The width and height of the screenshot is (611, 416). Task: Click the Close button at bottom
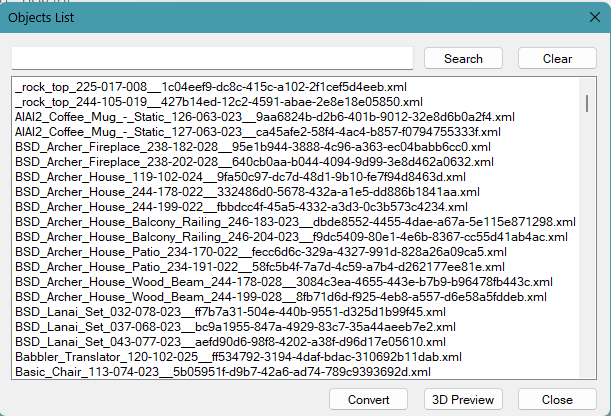(557, 400)
